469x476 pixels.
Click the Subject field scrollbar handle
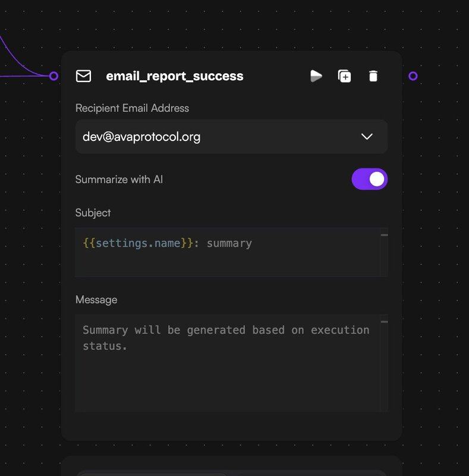[384, 235]
